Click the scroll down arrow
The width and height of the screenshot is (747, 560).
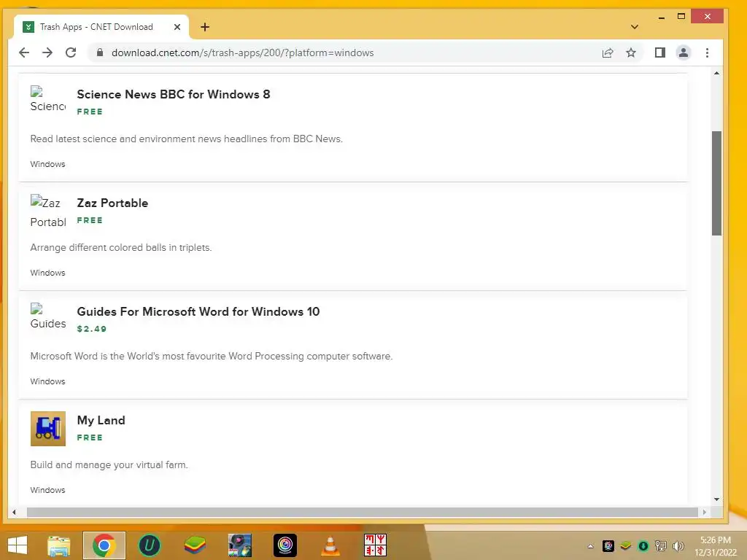[x=716, y=499]
